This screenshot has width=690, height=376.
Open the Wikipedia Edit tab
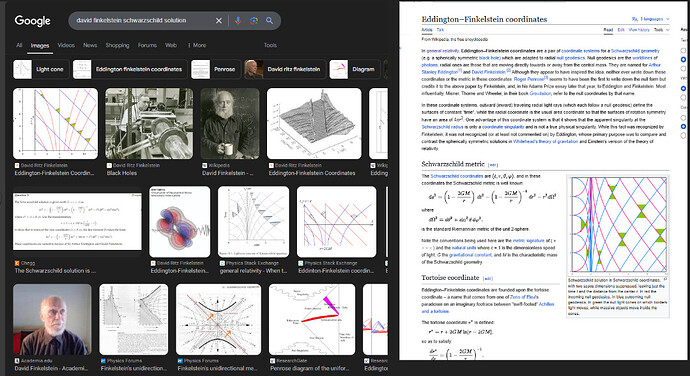click(x=621, y=30)
